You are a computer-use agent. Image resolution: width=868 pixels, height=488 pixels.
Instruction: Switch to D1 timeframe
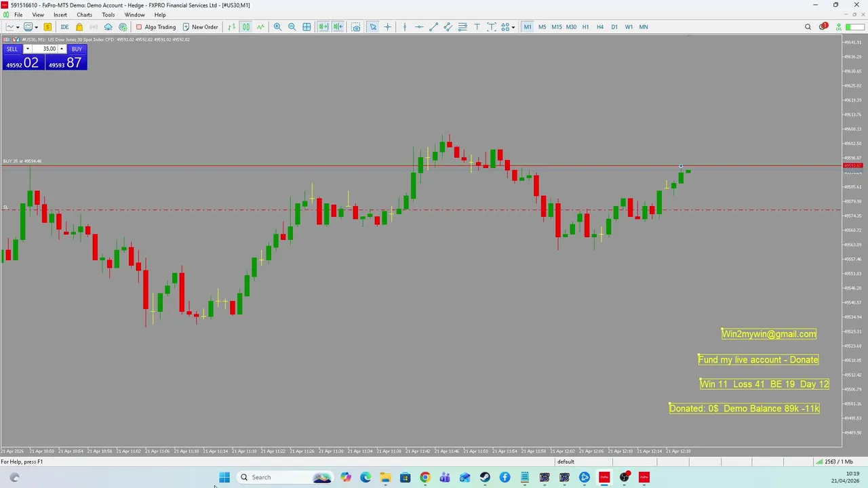614,27
